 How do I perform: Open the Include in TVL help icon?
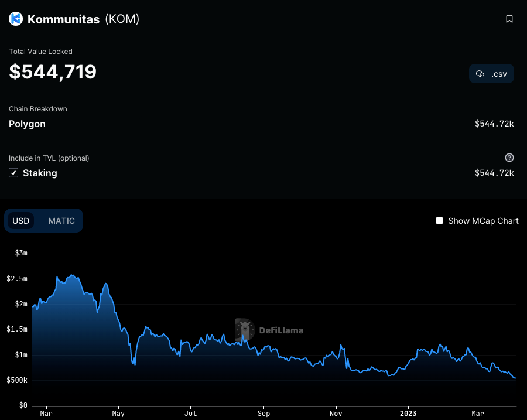509,158
